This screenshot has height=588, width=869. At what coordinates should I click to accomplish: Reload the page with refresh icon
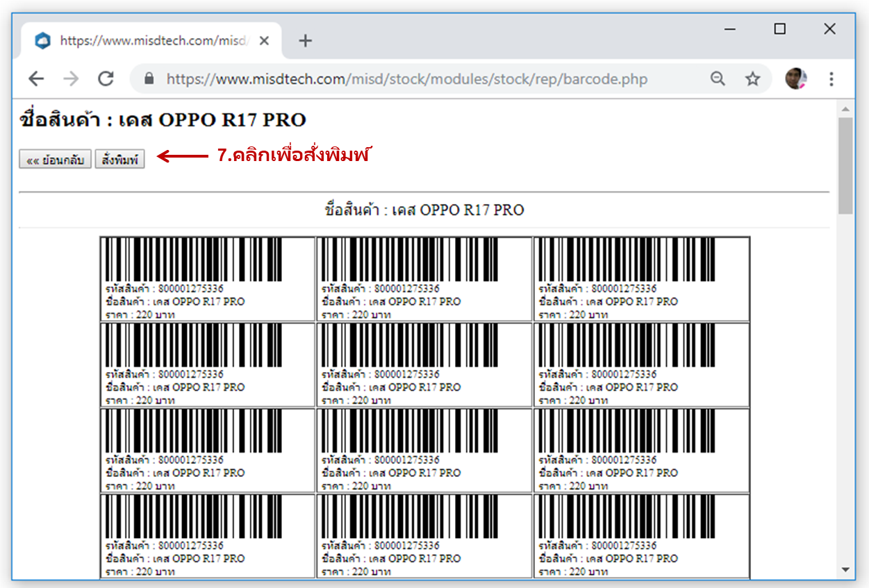(x=106, y=79)
